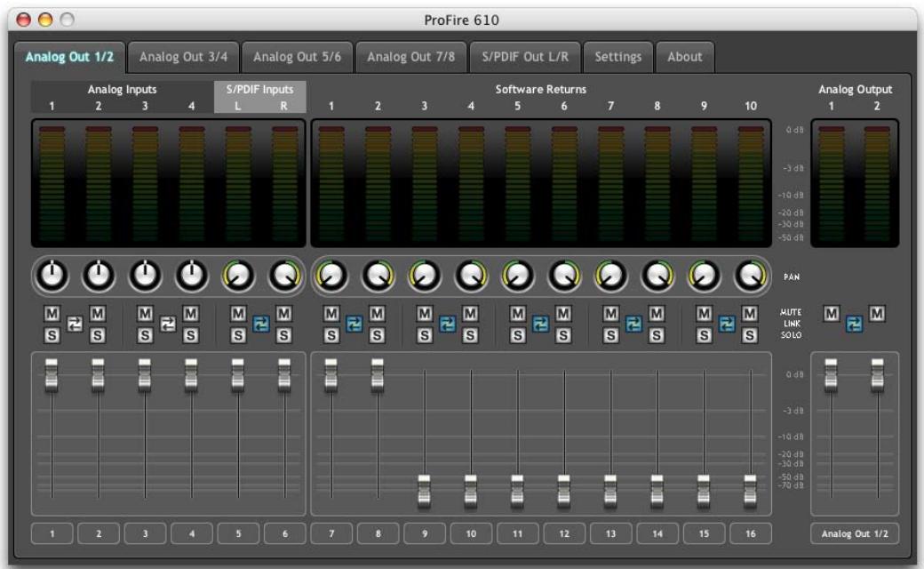This screenshot has height=569, width=924.
Task: Click the pan knob for Analog Input 1
Action: tap(52, 276)
